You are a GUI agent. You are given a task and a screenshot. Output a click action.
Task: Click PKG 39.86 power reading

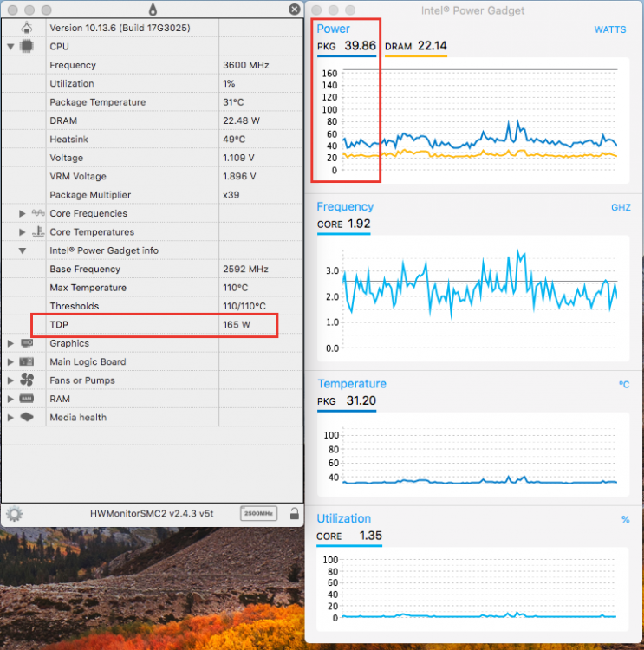coord(347,46)
